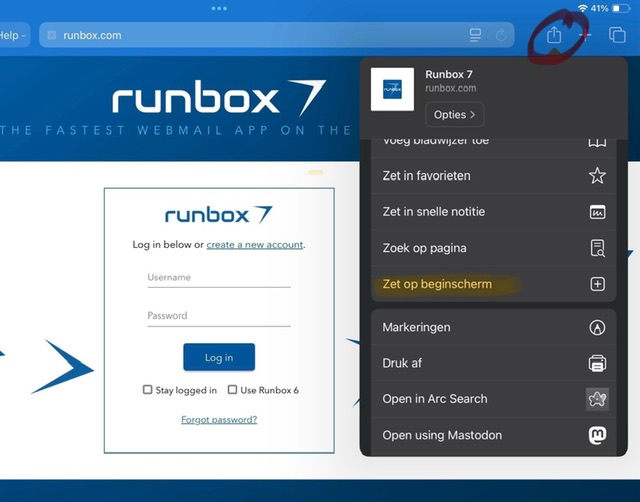Tap the Mastodon icon
The width and height of the screenshot is (640, 502).
(x=597, y=435)
